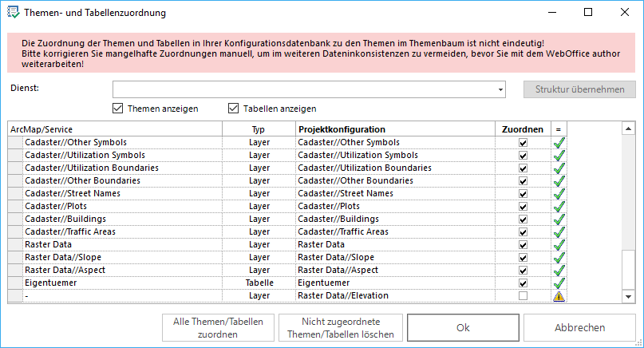The width and height of the screenshot is (644, 348).
Task: Click the Typ column header
Action: click(x=259, y=129)
